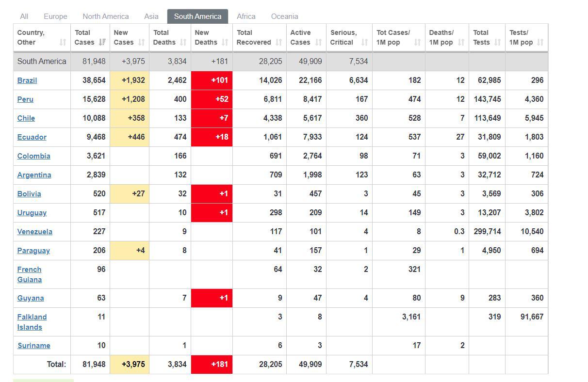Viewport: 588px width, 382px height.
Task: Click sort icon for Tests/1M pop
Action: tap(540, 43)
